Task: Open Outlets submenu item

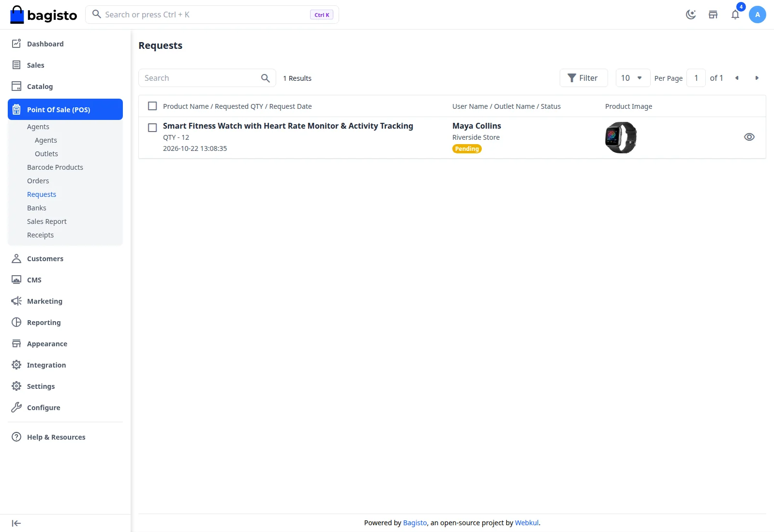Action: click(x=46, y=154)
